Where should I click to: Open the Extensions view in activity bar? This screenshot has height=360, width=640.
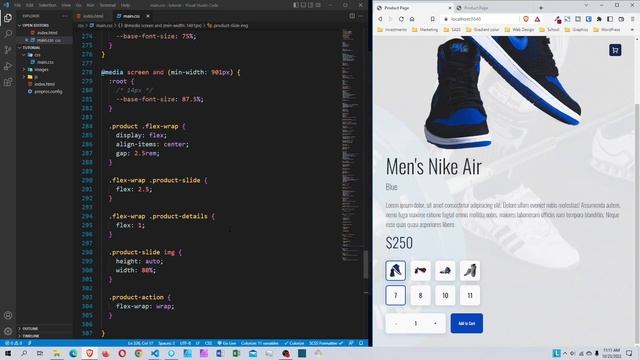click(8, 82)
